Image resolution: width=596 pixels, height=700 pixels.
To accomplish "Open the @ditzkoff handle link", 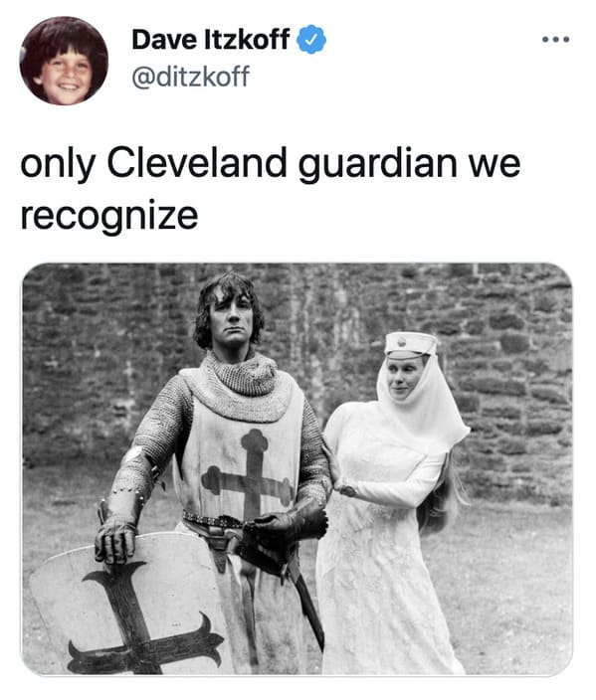I will [190, 77].
